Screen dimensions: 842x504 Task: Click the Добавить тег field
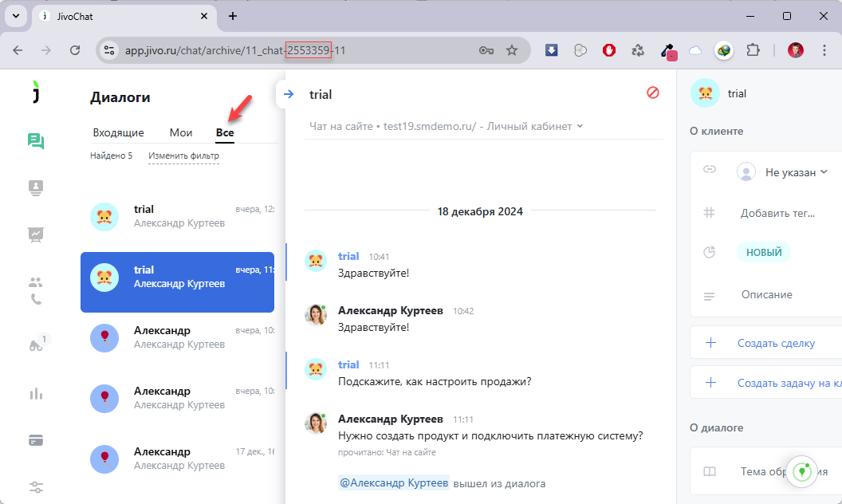[x=777, y=213]
